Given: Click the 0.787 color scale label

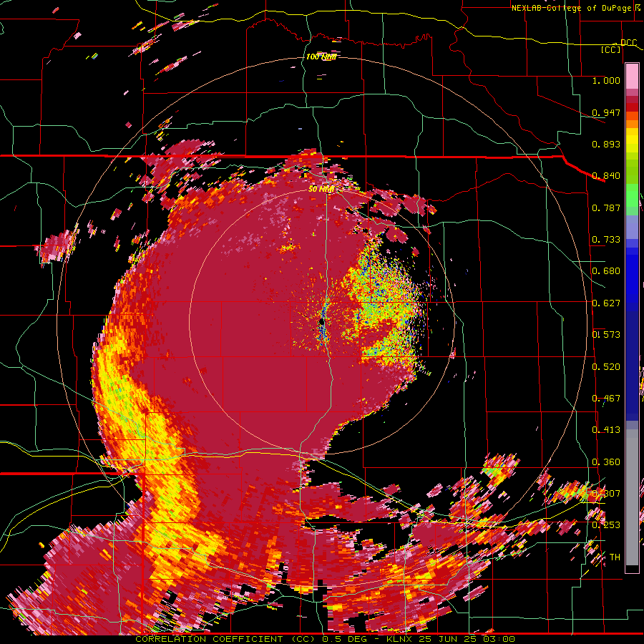Looking at the screenshot, I should click(x=606, y=208).
